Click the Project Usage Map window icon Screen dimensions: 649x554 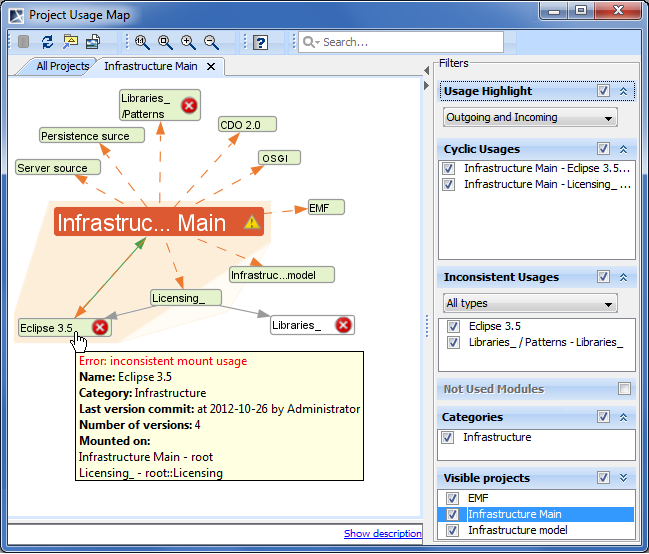(x=17, y=15)
